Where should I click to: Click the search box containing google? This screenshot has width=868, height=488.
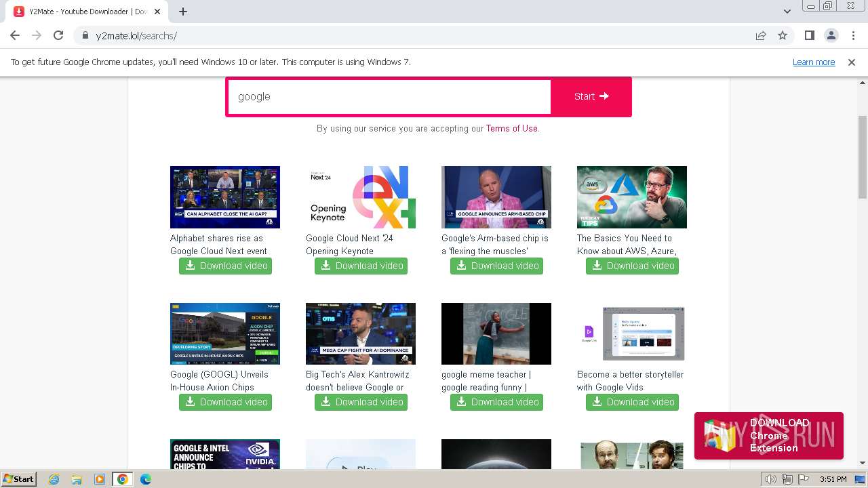click(x=389, y=96)
